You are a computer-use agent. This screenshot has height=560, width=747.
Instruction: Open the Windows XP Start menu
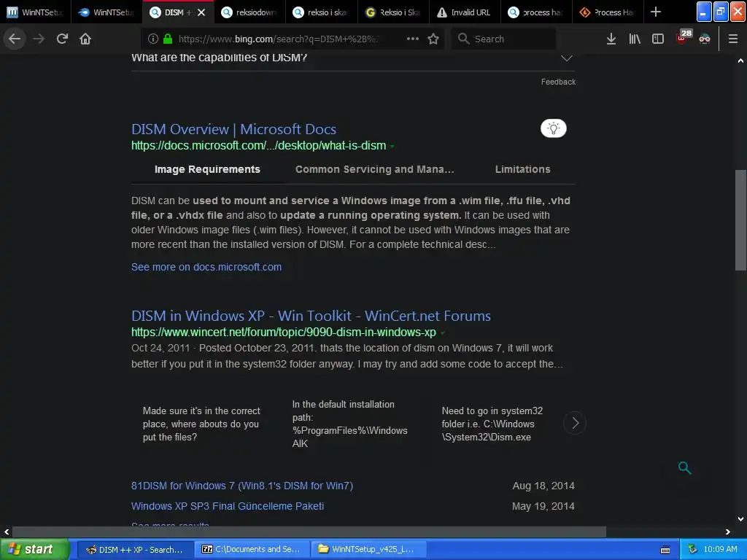click(34, 550)
